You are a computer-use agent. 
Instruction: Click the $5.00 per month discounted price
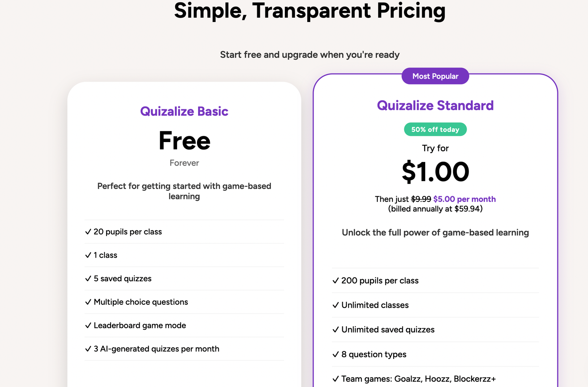tap(465, 199)
